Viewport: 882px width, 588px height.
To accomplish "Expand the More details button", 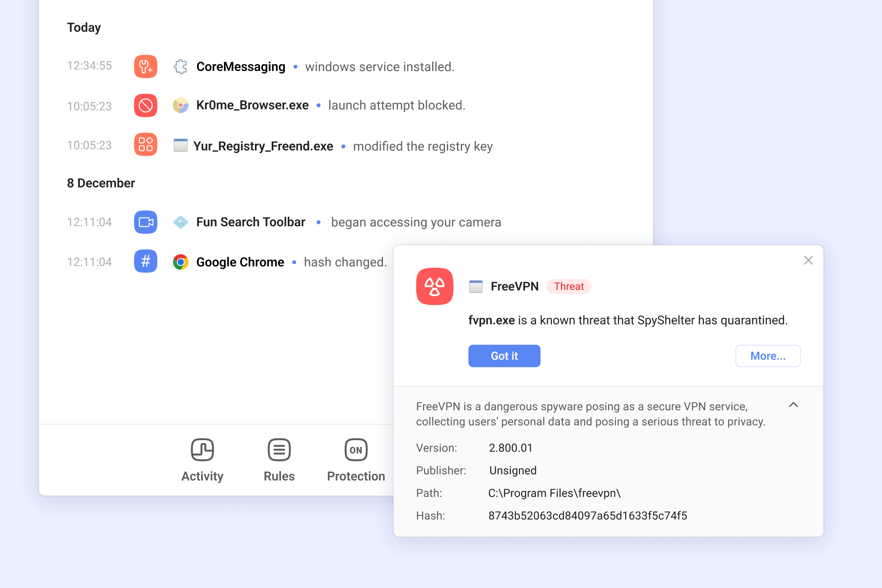I will pos(768,356).
